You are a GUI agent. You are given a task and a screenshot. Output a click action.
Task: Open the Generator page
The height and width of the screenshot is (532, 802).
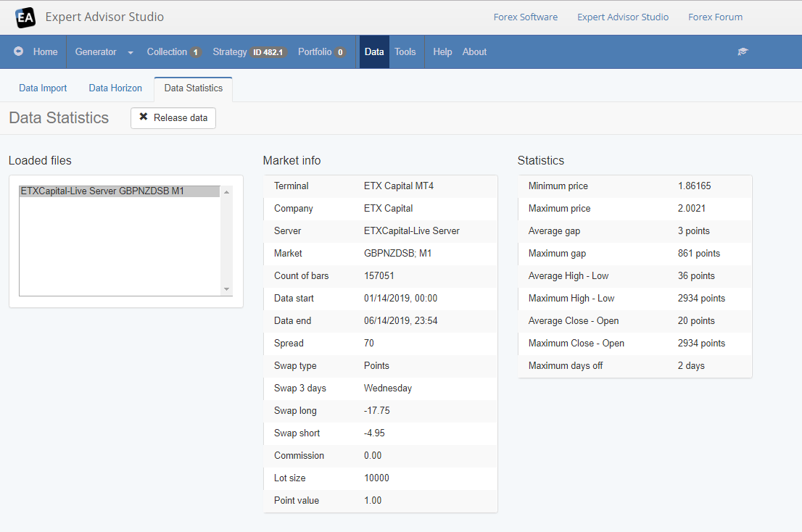pyautogui.click(x=96, y=51)
